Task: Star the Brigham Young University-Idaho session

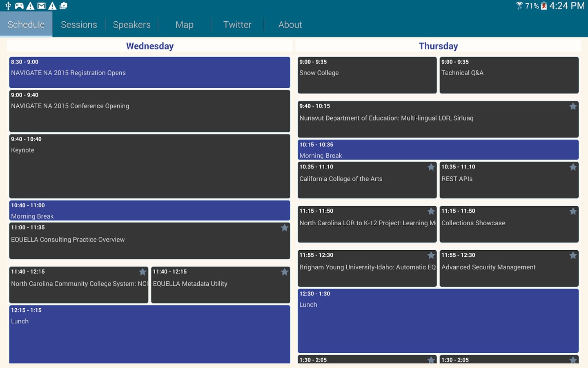Action: click(x=431, y=256)
